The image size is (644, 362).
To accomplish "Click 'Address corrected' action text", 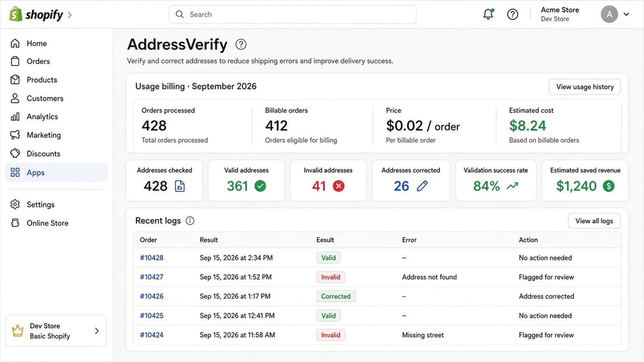I will (547, 296).
